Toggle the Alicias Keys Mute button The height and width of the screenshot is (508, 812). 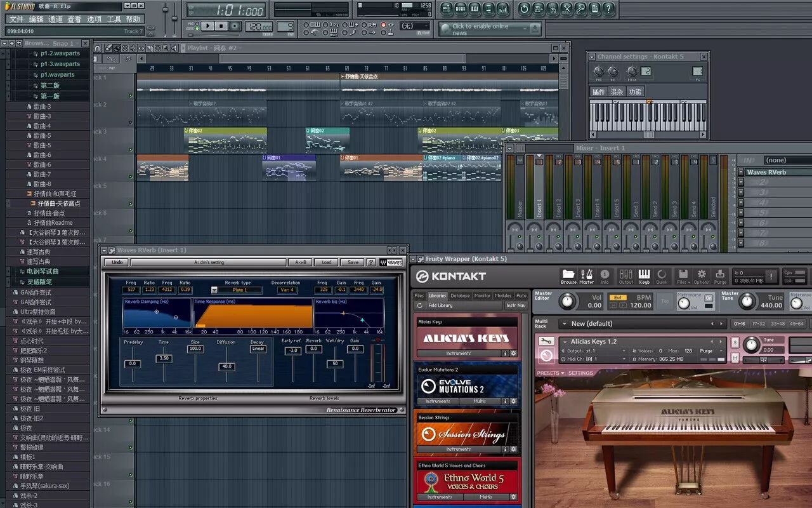click(x=735, y=359)
